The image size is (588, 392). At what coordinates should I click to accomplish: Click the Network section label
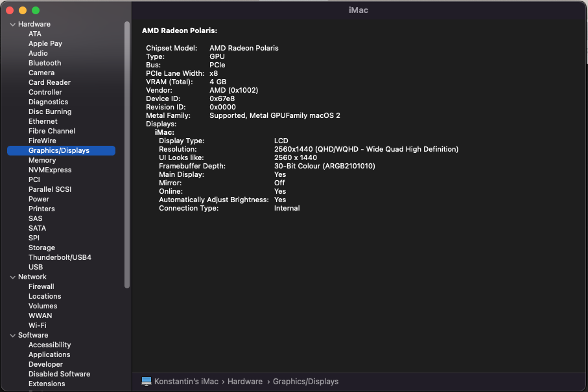pos(32,277)
